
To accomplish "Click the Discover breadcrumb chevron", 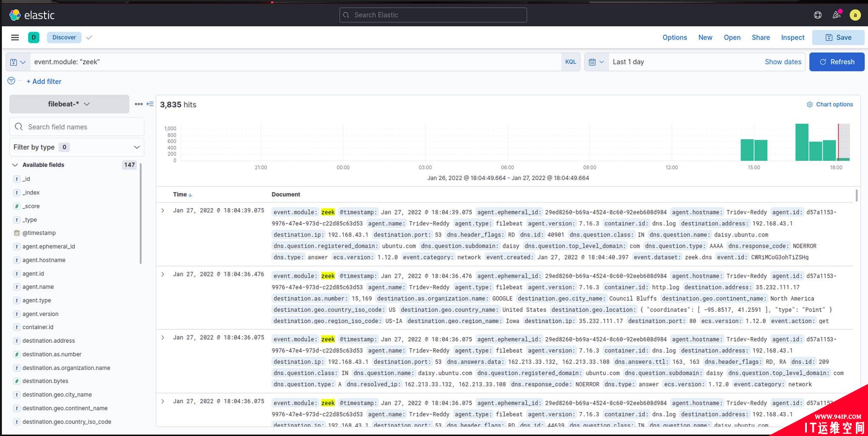I will click(89, 37).
